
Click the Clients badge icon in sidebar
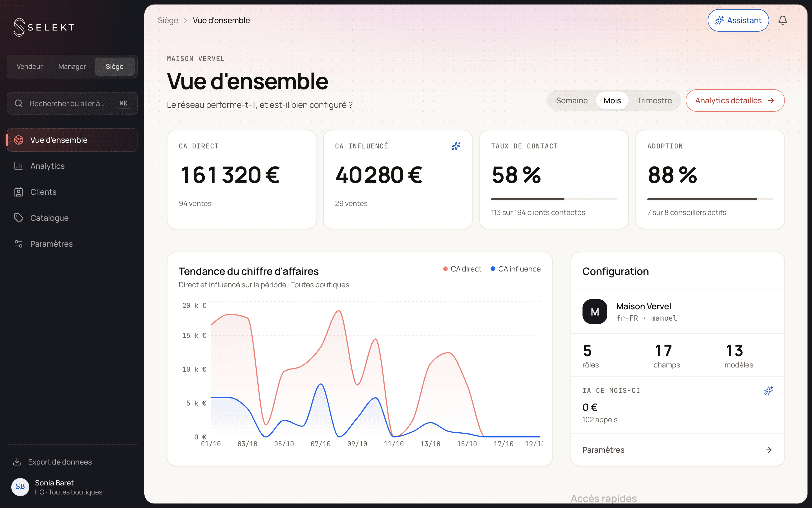(x=18, y=192)
